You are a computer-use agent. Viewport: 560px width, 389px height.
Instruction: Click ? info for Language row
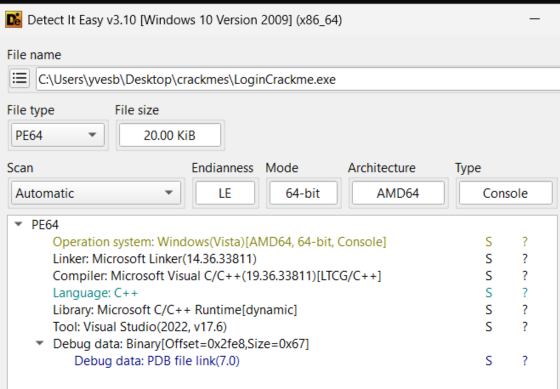coord(525,293)
